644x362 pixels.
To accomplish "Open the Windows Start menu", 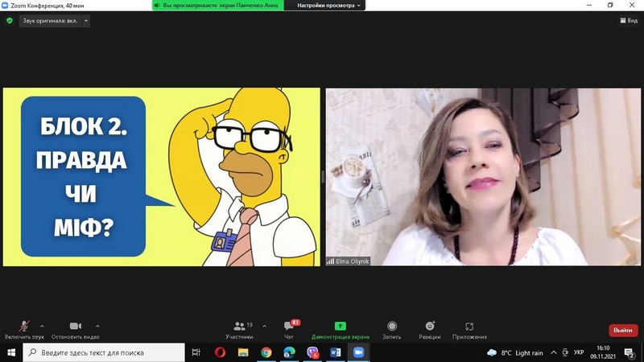I will coord(11,352).
